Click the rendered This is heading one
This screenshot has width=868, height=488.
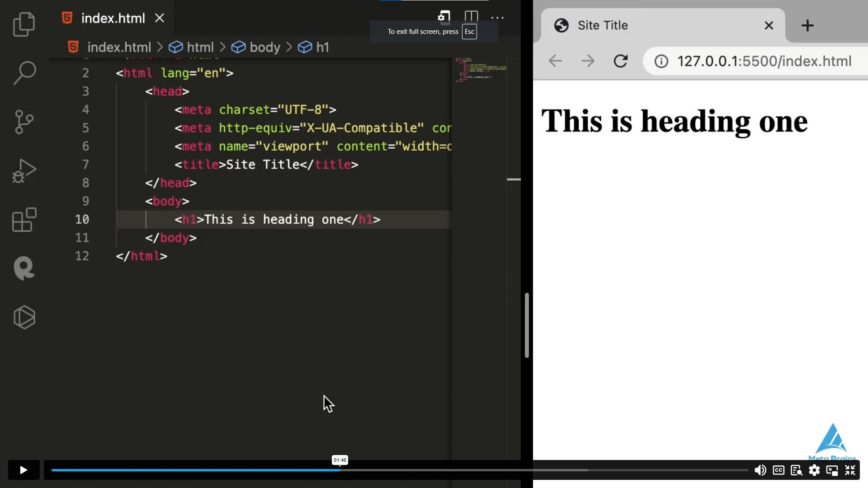point(674,122)
